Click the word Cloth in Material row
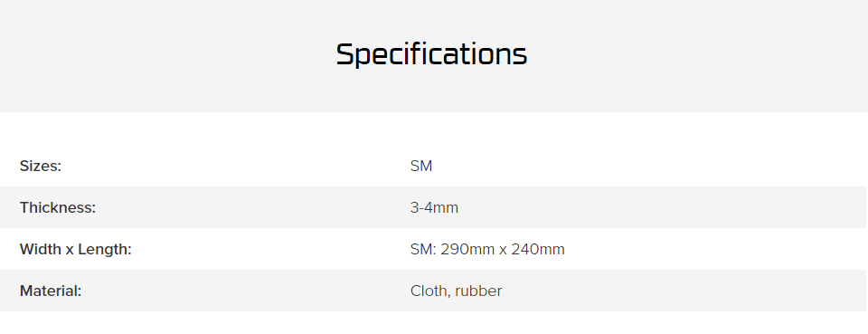 tap(430, 291)
